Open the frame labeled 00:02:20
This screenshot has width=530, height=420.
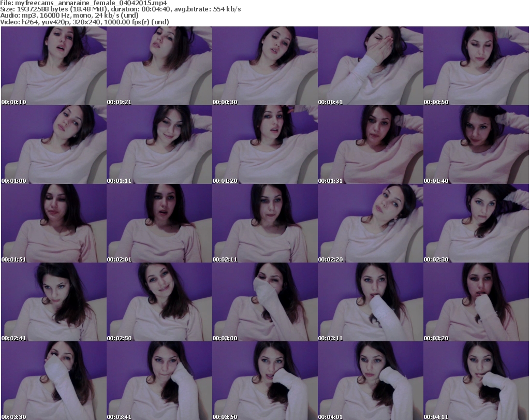pos(371,223)
